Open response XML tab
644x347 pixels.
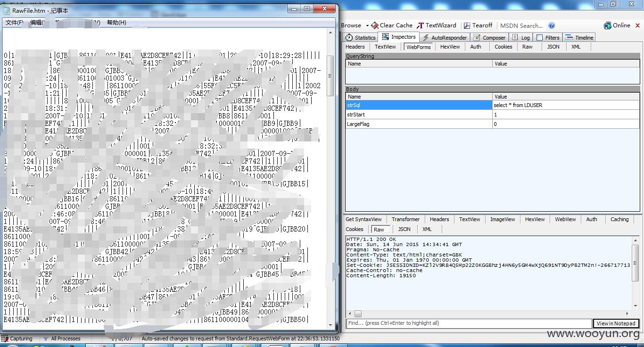pos(427,229)
